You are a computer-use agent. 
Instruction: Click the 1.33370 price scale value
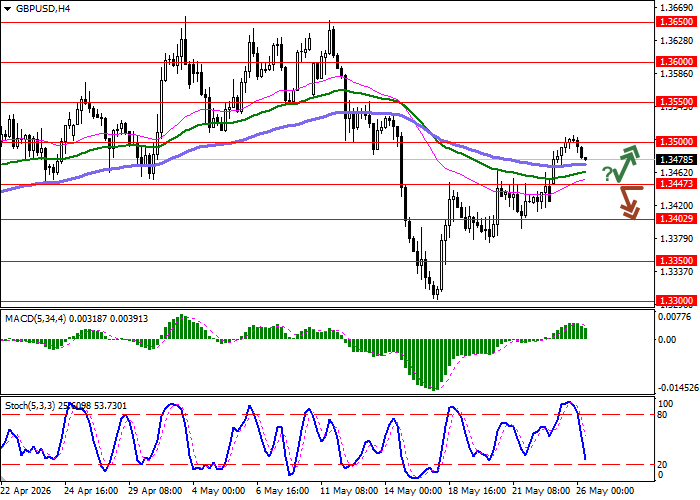pyautogui.click(x=677, y=272)
